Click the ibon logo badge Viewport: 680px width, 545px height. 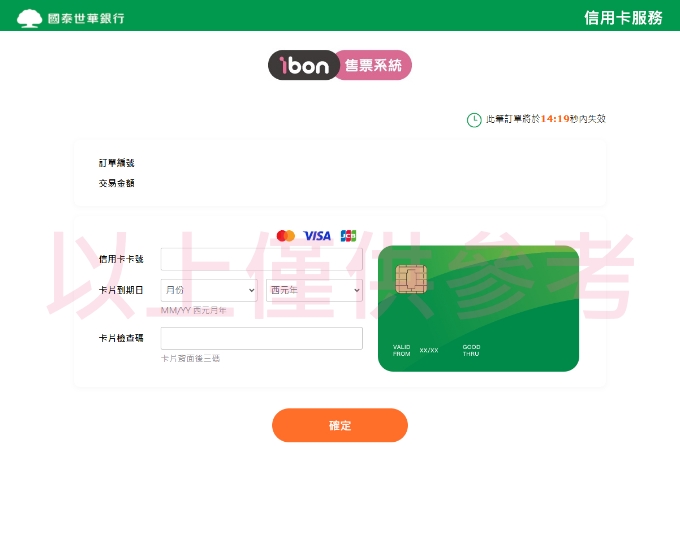click(304, 65)
